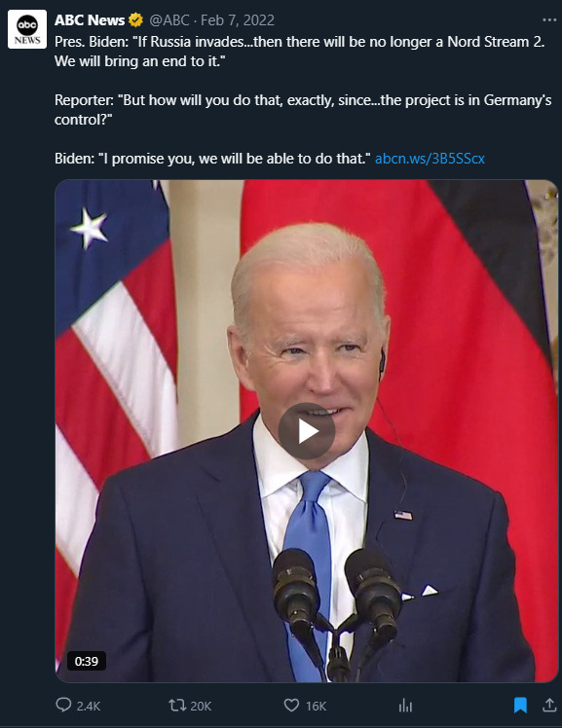Click the 0:39 video duration badge
This screenshot has width=562, height=728.
87,661
